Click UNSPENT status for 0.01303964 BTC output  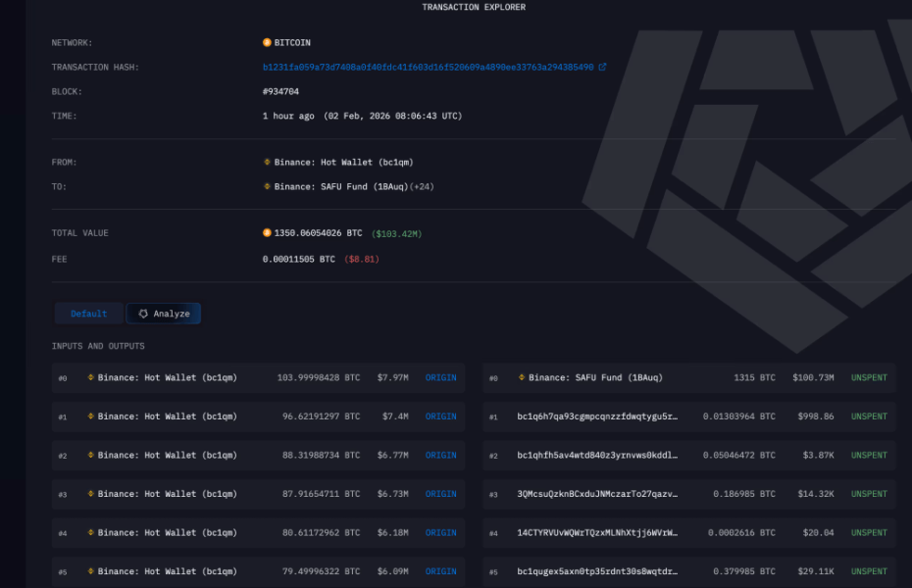(x=869, y=416)
